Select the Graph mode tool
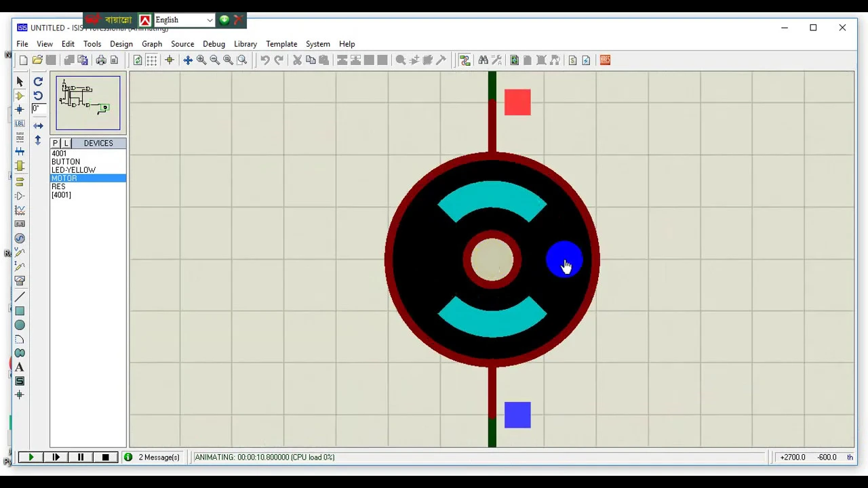 point(20,210)
